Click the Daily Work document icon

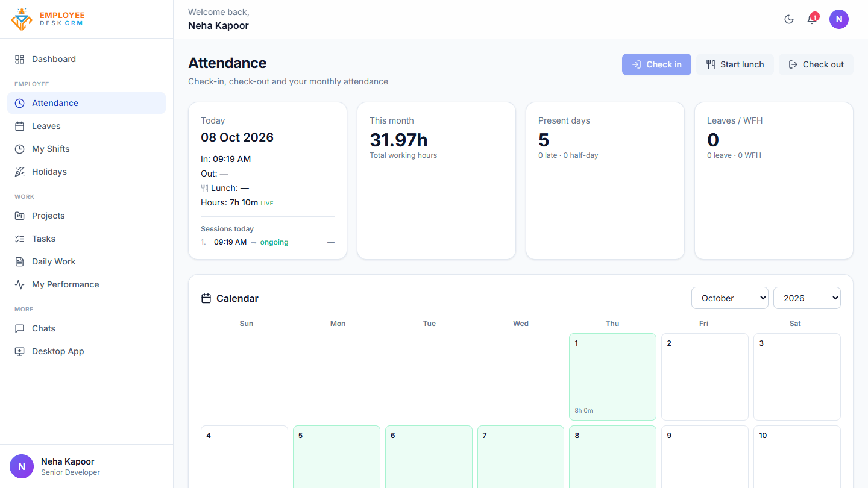pyautogui.click(x=20, y=261)
